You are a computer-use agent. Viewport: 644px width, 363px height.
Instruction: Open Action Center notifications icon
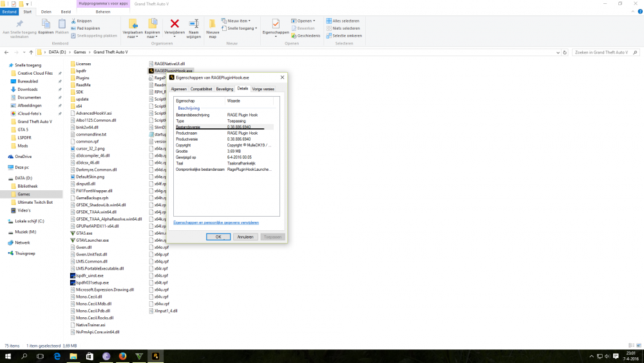point(616,356)
